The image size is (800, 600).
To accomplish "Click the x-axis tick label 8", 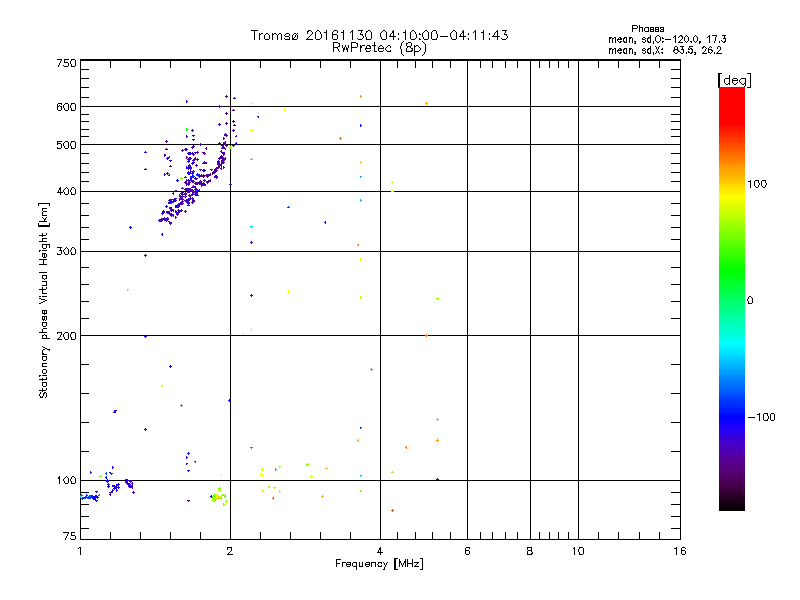I will coord(530,551).
